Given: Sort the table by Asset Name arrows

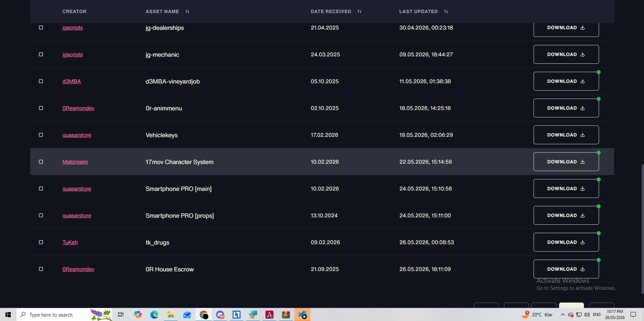Looking at the screenshot, I should pyautogui.click(x=187, y=11).
